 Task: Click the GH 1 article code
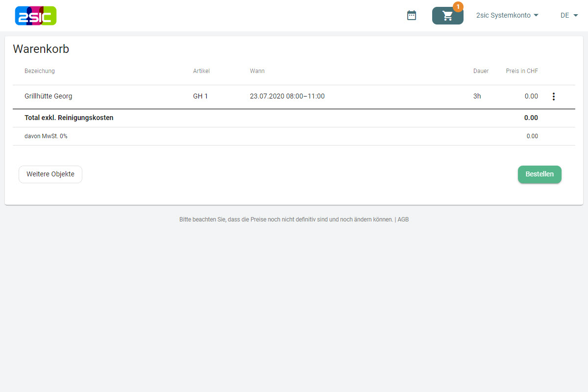point(200,97)
